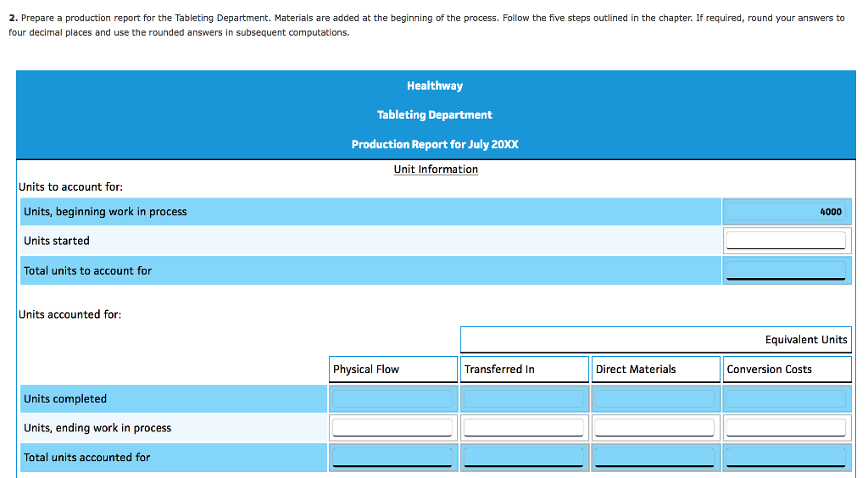Select Total units accounted for Conversion Costs field
868x478 pixels.
point(786,458)
